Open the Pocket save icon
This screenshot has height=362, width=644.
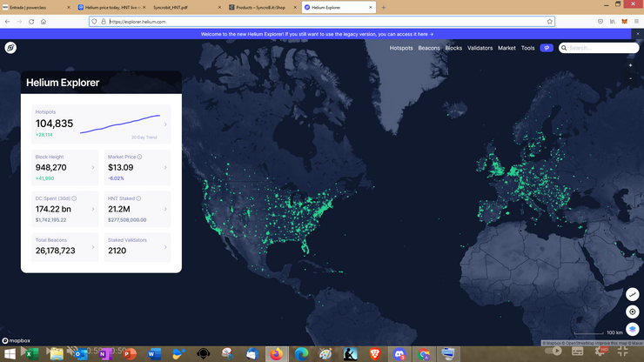tap(600, 22)
